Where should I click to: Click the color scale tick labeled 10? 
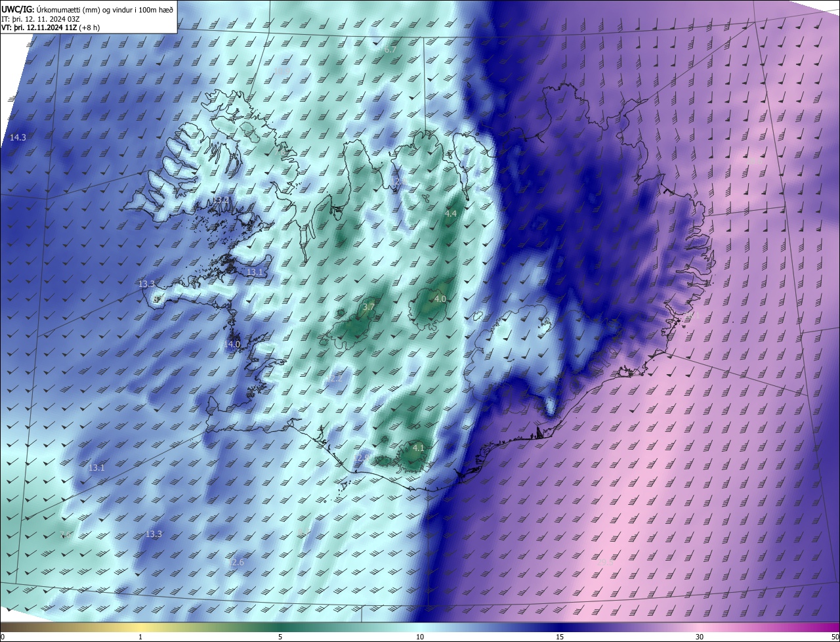[x=420, y=637]
